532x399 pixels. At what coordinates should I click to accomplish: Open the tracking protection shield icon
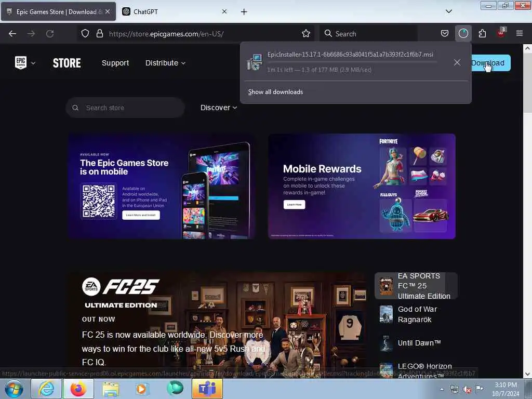click(85, 34)
